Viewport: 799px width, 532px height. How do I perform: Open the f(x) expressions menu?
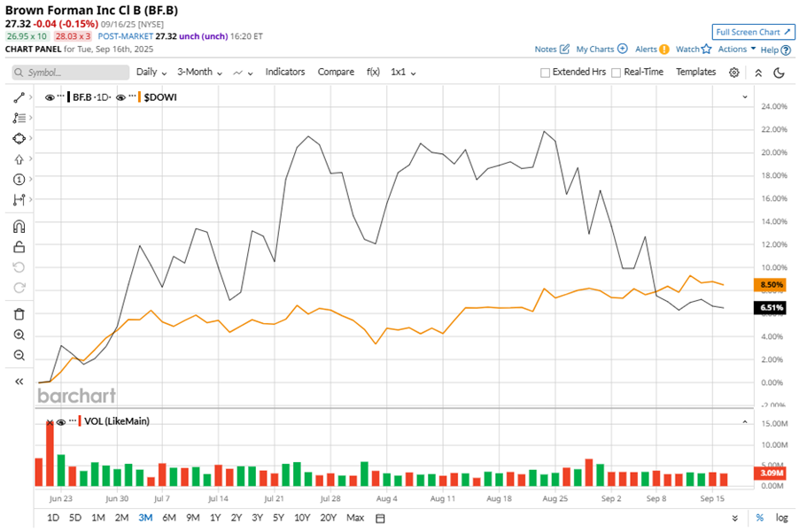click(373, 72)
